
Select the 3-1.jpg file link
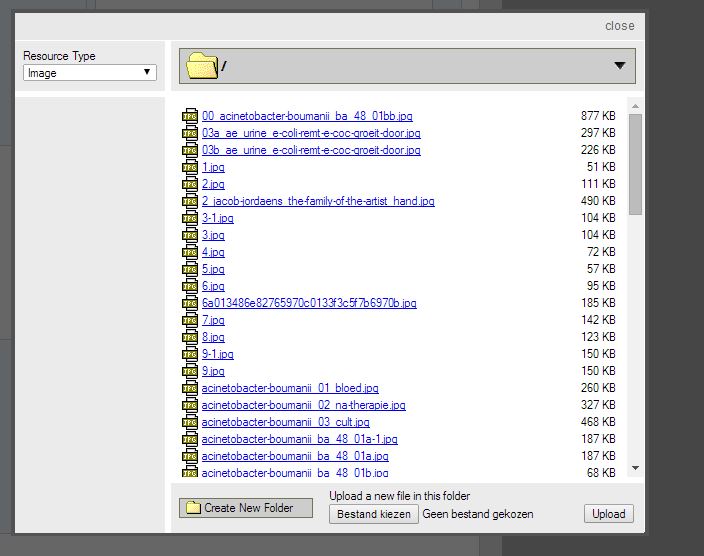[x=218, y=218]
